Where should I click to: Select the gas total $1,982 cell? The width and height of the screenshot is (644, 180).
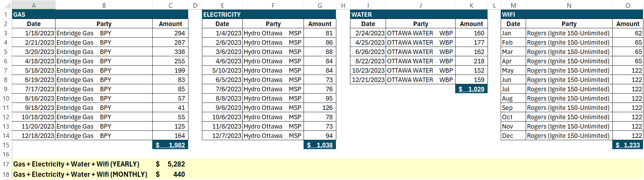coord(170,145)
